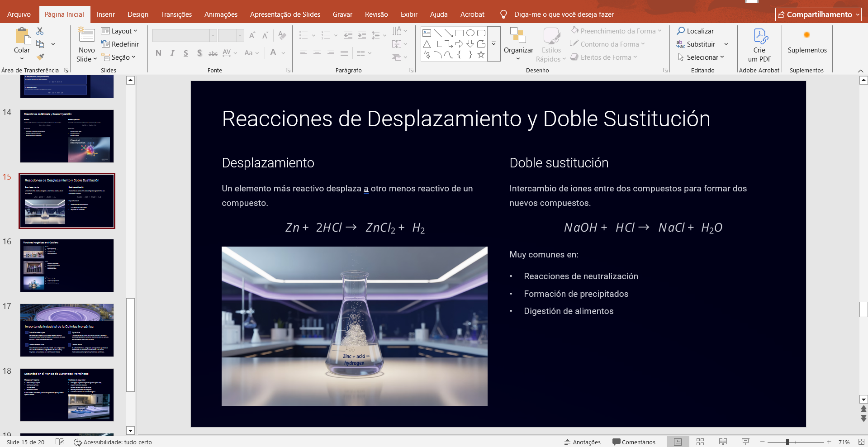Select the star shape icon
The image size is (868, 447).
tap(481, 55)
